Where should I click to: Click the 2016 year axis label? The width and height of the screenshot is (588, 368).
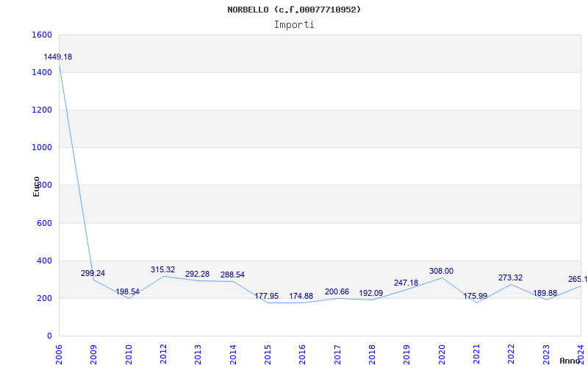[x=303, y=355]
